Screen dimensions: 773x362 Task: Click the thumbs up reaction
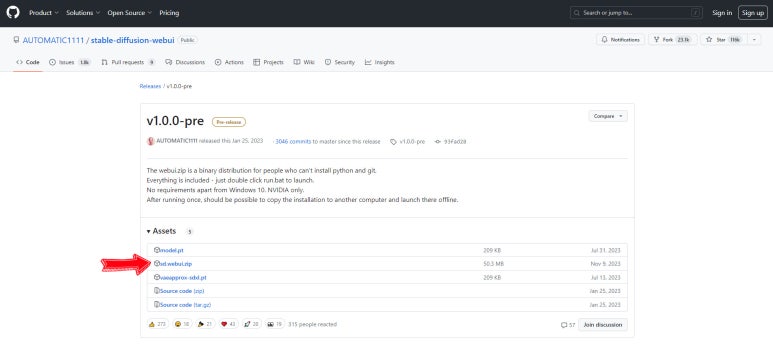pyautogui.click(x=158, y=324)
